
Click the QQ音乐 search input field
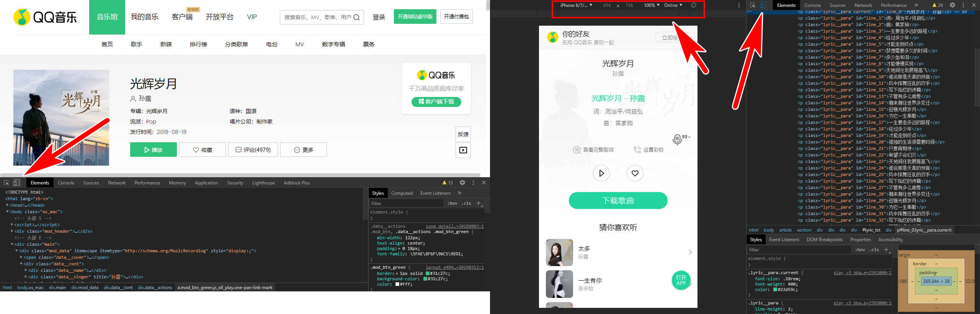point(317,17)
